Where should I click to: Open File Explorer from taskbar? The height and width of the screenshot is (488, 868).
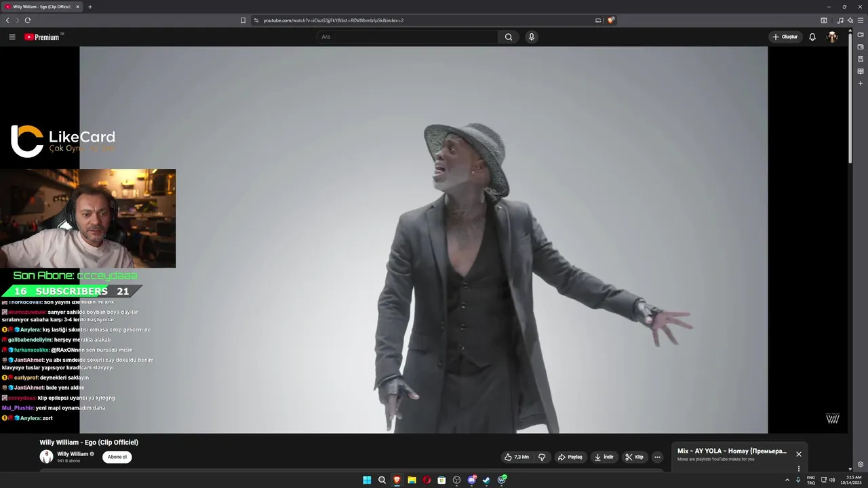coord(412,480)
